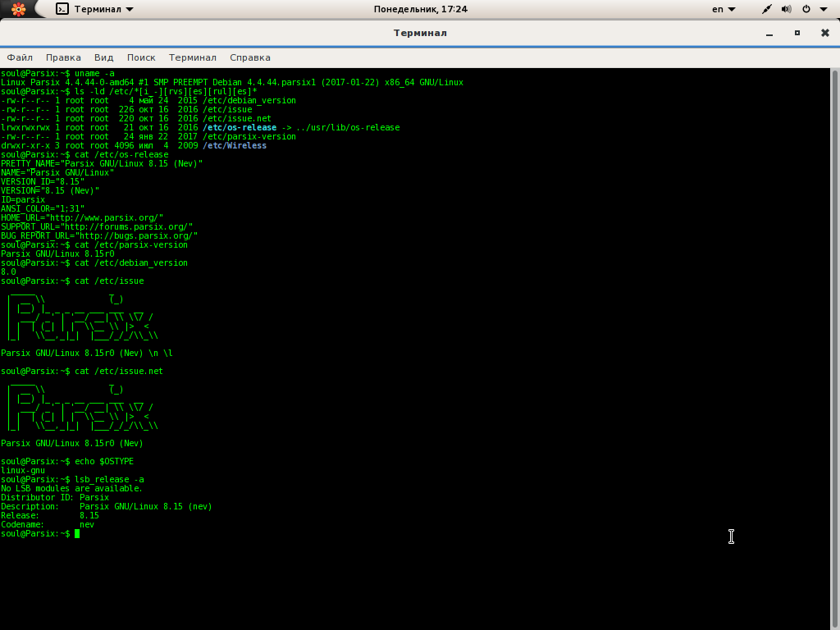Click the Linux Parsix kernel version output
The image size is (840, 630).
click(232, 83)
